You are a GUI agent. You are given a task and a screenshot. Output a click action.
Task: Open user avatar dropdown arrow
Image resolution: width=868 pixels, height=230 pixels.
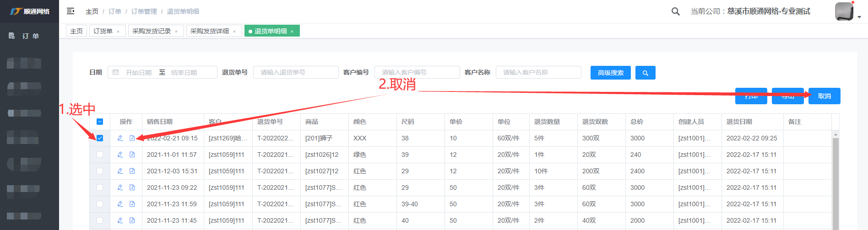click(x=859, y=17)
